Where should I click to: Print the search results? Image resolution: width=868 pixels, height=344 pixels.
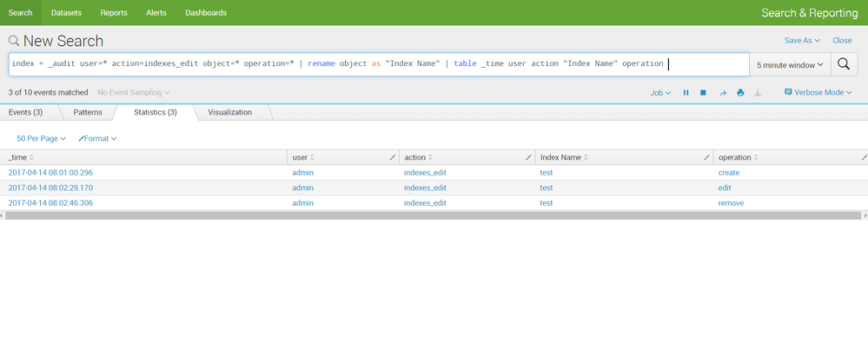[x=740, y=93]
